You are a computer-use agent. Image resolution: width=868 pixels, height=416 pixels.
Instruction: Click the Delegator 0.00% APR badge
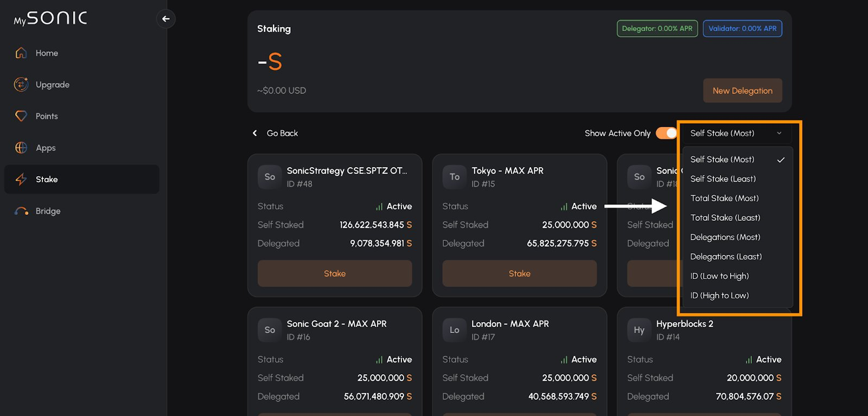point(657,29)
